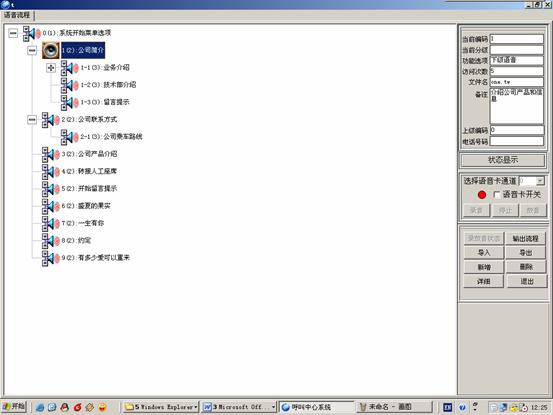Collapse the 2 公司联系方式 tree node
Image resolution: width=553 pixels, height=415 pixels.
tap(32, 120)
